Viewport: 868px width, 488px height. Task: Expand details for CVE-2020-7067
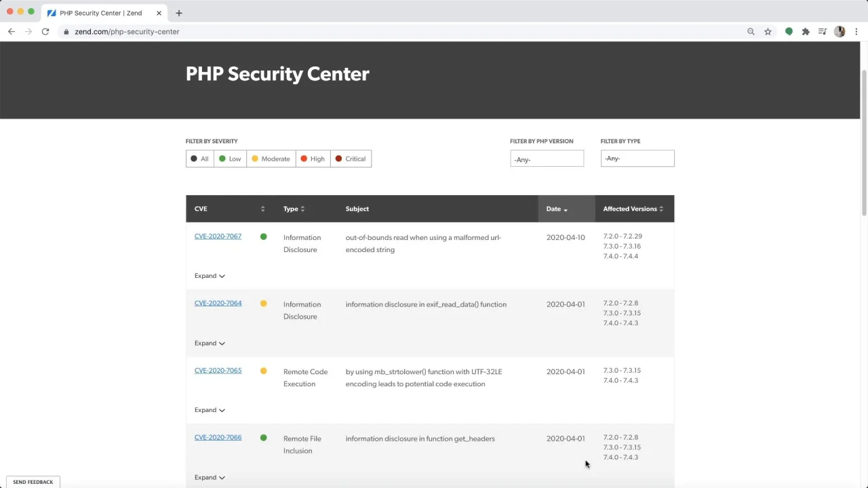coord(210,276)
